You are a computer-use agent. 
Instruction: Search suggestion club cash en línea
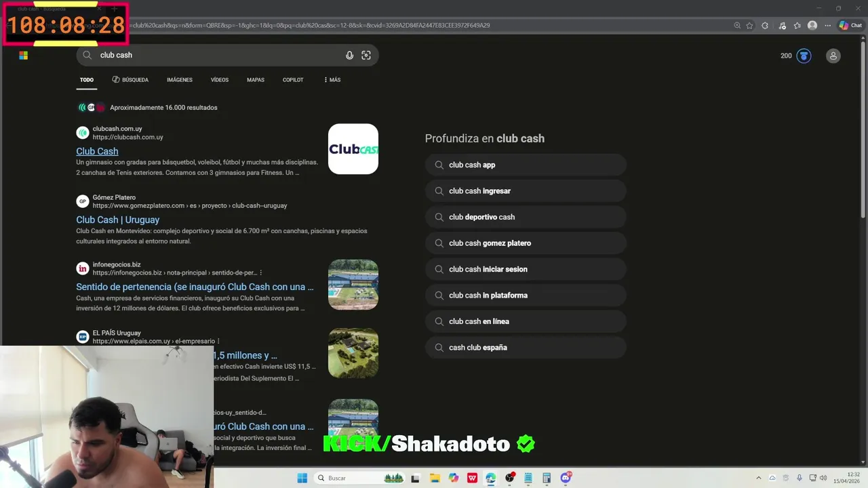(526, 321)
